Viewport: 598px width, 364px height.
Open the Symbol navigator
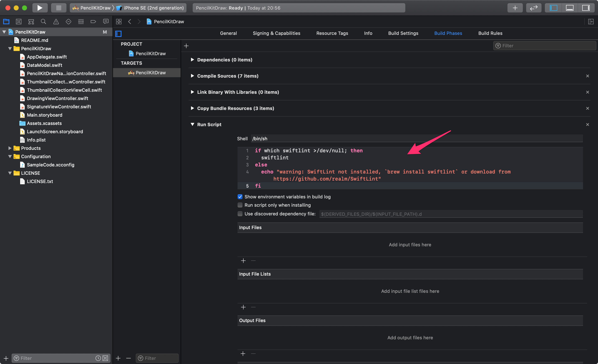coord(31,22)
